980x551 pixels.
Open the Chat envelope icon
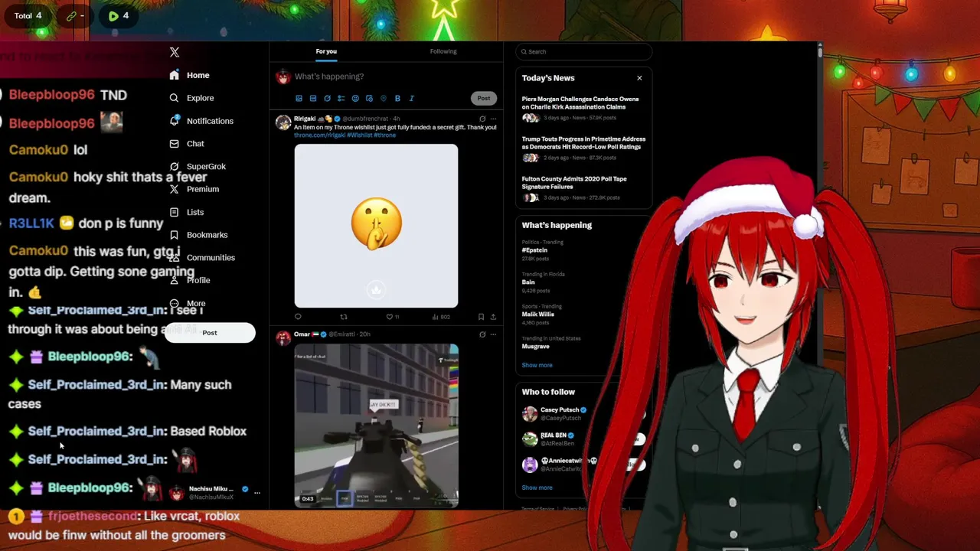(x=174, y=144)
